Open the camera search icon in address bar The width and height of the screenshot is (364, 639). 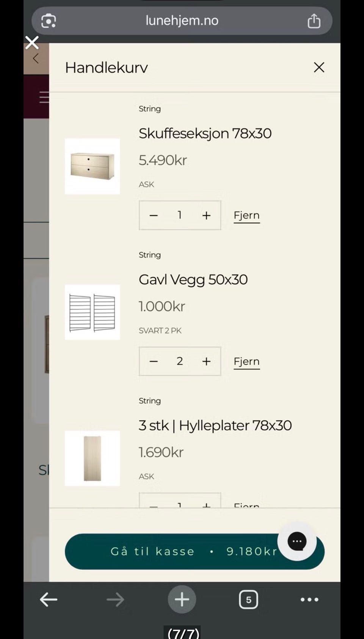pos(49,20)
